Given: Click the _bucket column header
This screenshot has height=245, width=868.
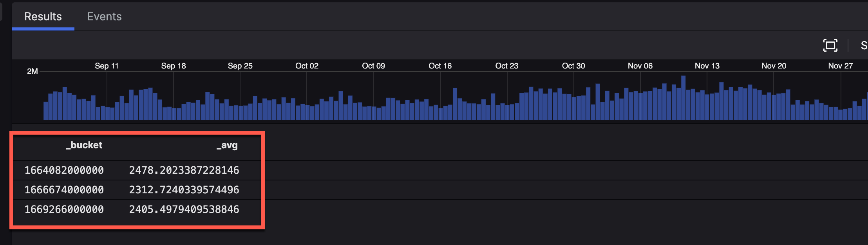Looking at the screenshot, I should click(x=84, y=145).
